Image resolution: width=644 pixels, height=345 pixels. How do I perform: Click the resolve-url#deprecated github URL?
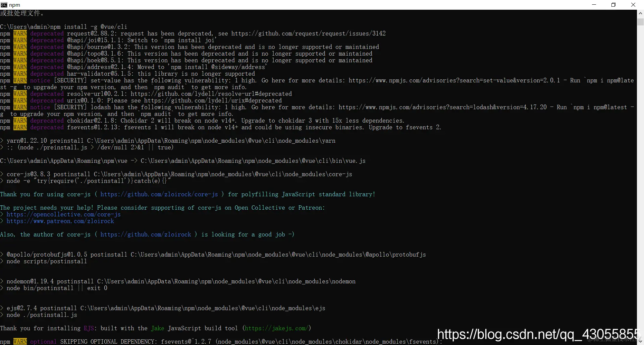click(x=211, y=94)
